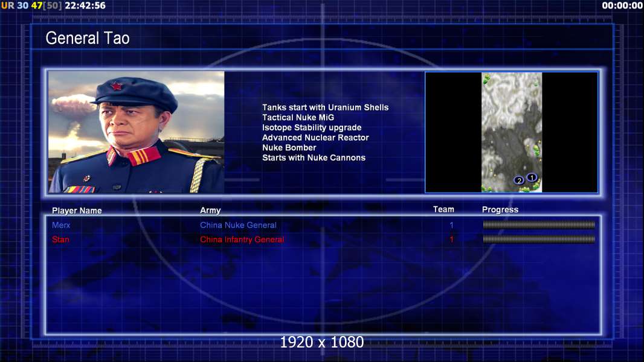Click Merx's loading progress bar

coord(539,224)
